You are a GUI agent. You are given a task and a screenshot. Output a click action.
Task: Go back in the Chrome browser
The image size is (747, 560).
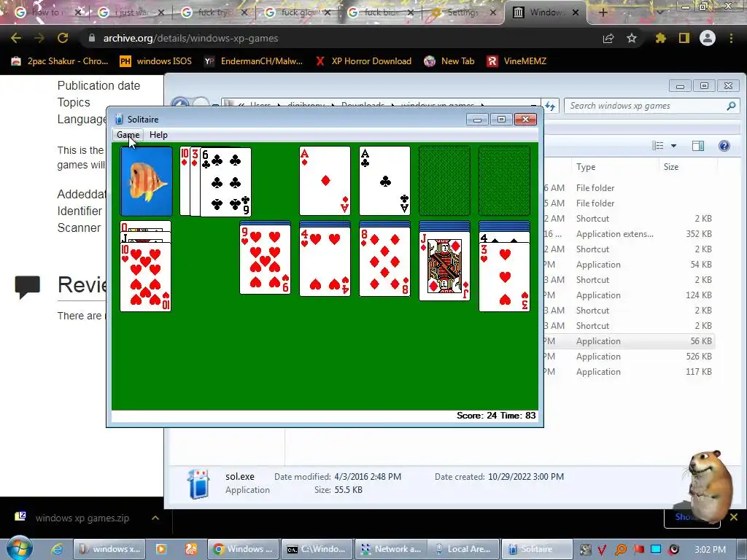tap(16, 38)
